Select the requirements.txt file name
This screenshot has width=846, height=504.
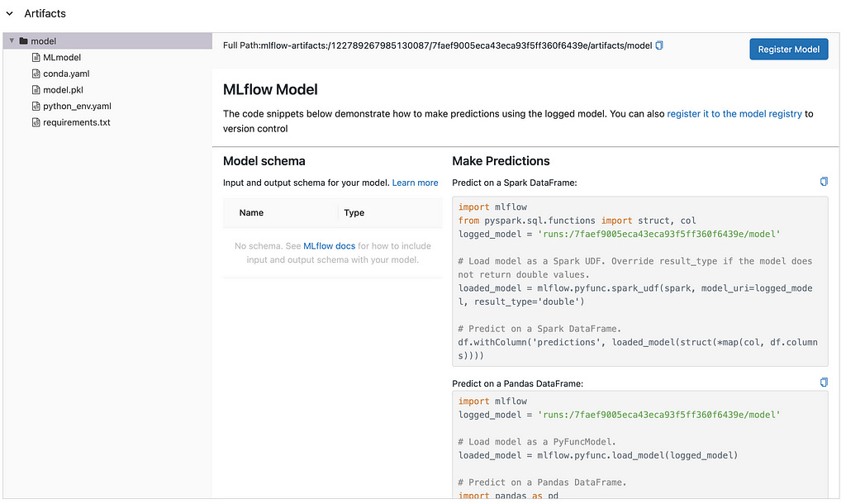[x=77, y=122]
